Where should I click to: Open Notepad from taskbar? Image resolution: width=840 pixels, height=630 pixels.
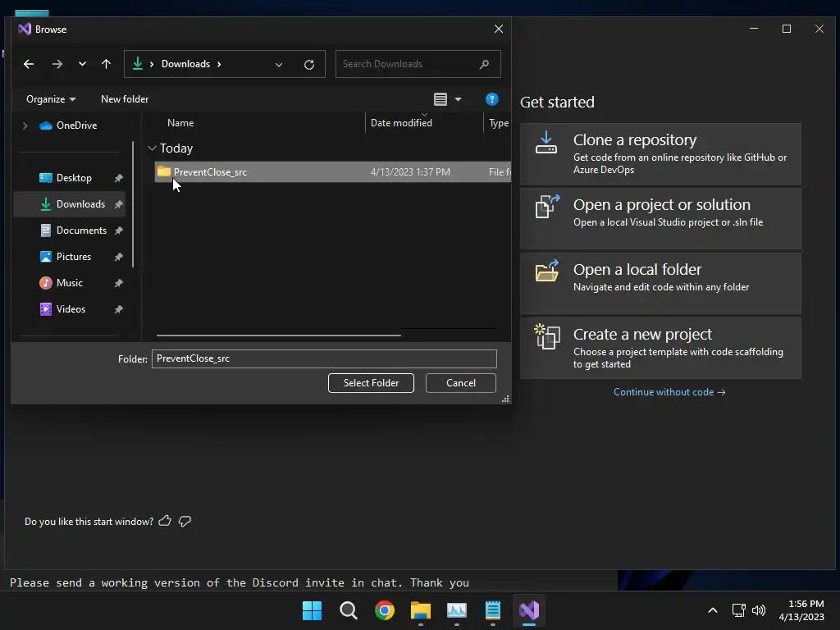493,610
